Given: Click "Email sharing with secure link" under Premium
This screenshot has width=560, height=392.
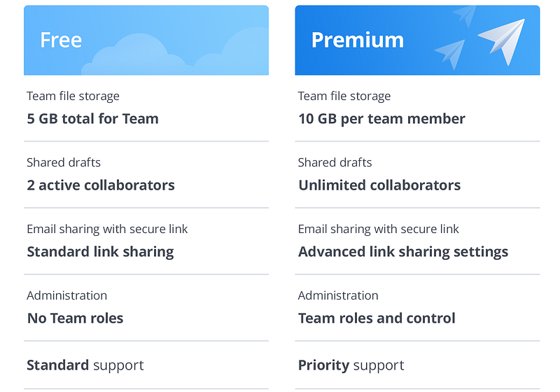Looking at the screenshot, I should click(x=379, y=229).
